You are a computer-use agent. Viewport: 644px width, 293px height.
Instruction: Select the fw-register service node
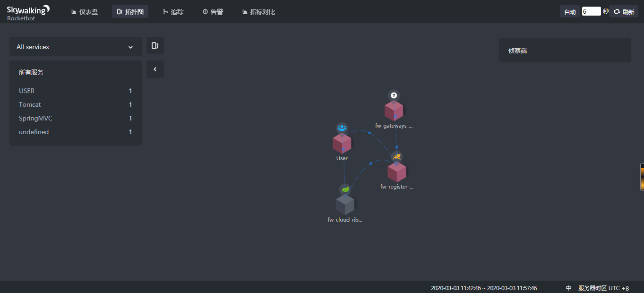(397, 172)
